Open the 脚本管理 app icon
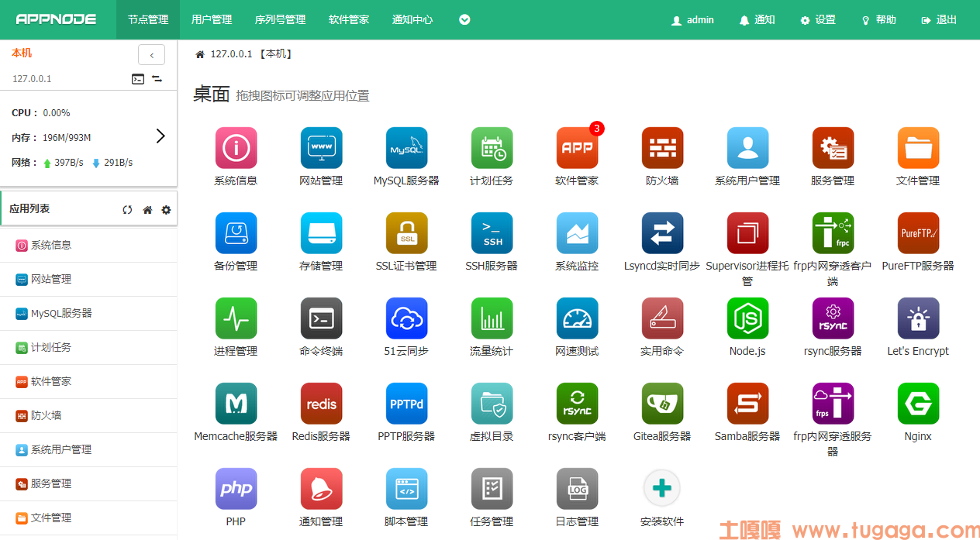 (406, 489)
